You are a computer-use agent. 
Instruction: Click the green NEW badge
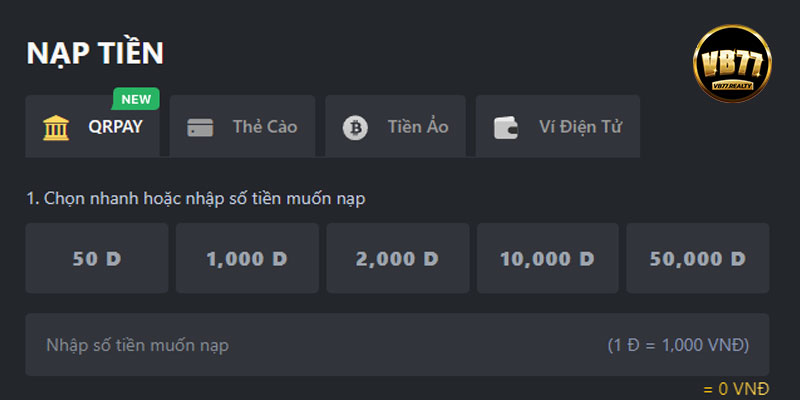[x=136, y=99]
